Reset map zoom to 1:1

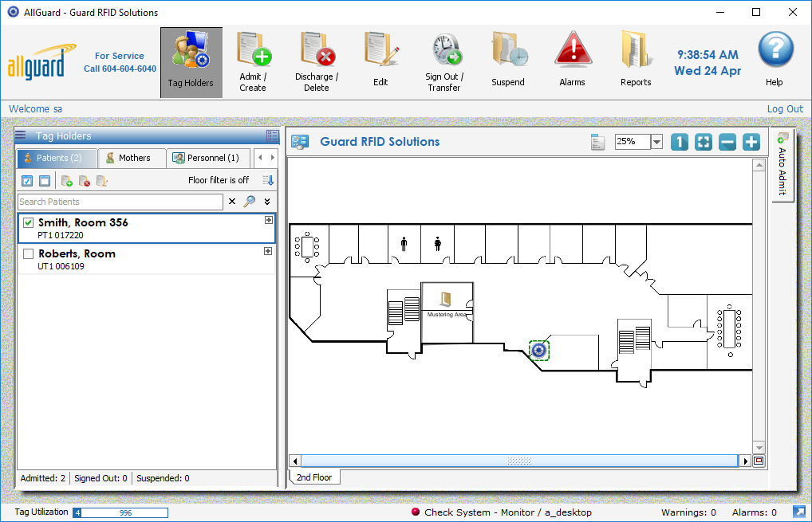click(x=680, y=142)
